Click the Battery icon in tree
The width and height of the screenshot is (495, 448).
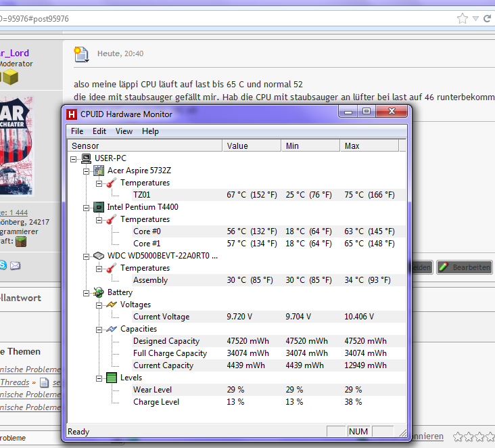tap(99, 292)
